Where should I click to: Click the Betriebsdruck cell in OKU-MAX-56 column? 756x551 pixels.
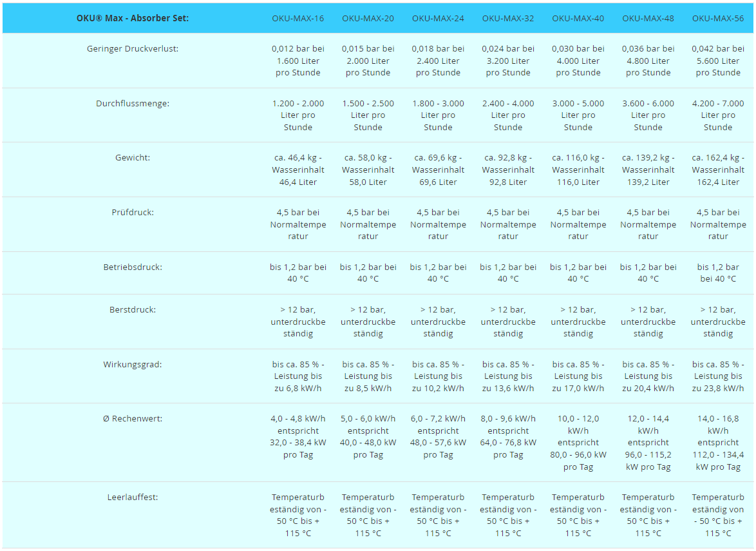(718, 273)
